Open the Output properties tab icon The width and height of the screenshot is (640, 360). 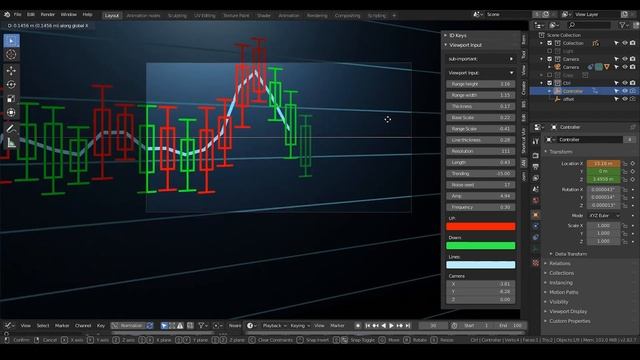[536, 167]
